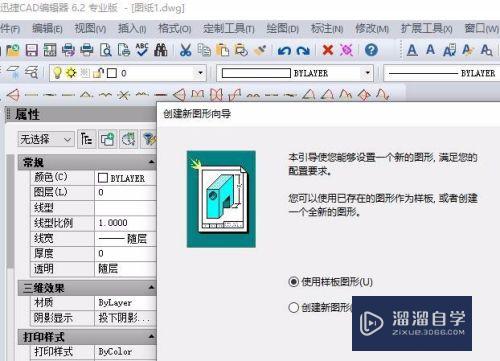Collapse the 打印样式 section
This screenshot has width=500, height=361.
[x=151, y=336]
